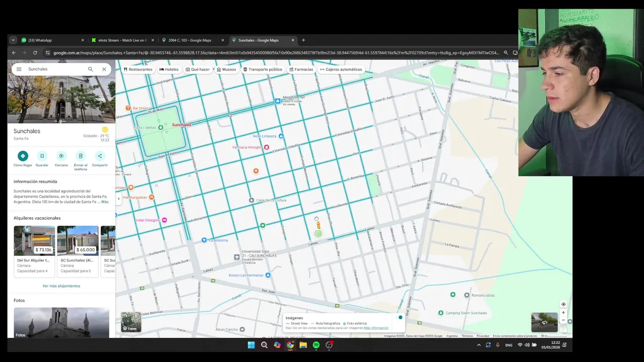
Task: Open Ver más alojamientos link
Action: (61, 286)
